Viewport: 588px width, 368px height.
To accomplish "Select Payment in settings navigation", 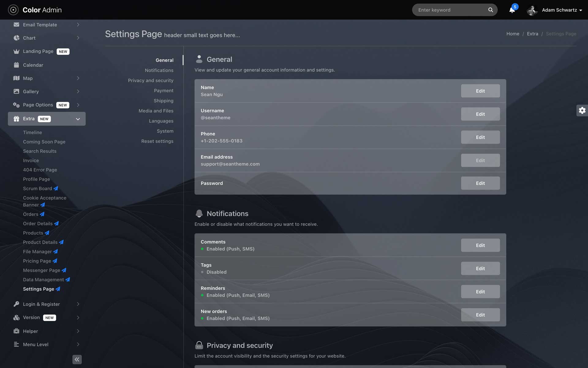I will [164, 90].
